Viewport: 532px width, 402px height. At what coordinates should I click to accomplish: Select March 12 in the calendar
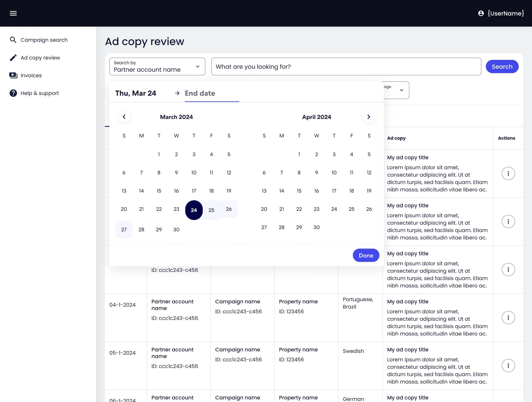point(229,172)
